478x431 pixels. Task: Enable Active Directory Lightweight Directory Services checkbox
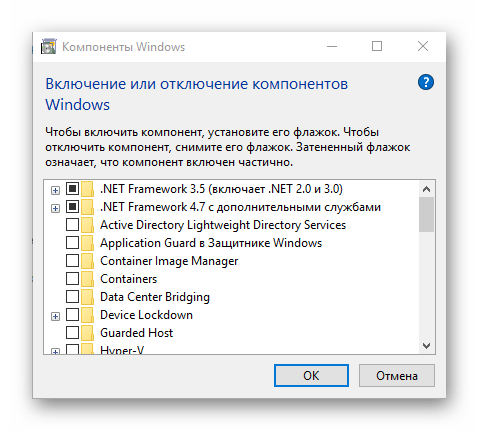pyautogui.click(x=72, y=225)
